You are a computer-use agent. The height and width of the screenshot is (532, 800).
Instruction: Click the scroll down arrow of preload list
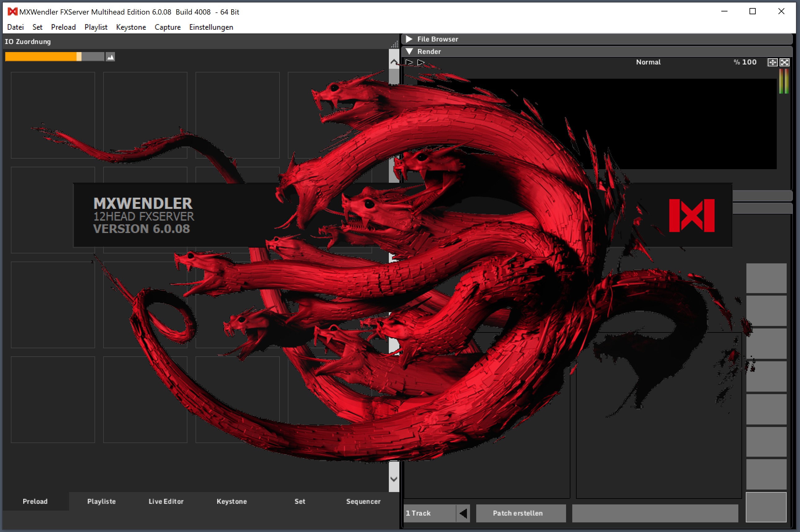click(x=394, y=479)
